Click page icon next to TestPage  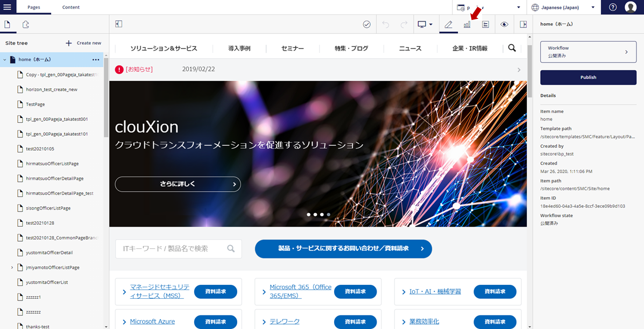pyautogui.click(x=20, y=104)
